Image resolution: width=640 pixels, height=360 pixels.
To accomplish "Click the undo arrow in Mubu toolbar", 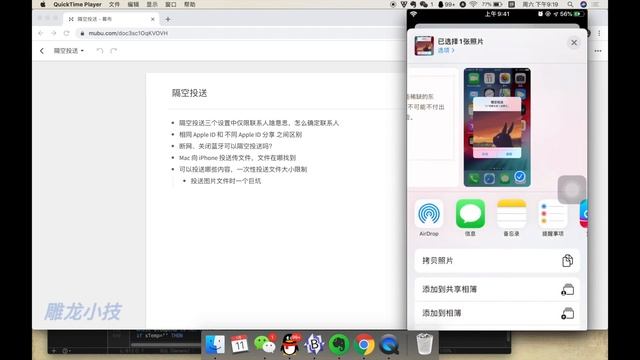I will click(x=100, y=51).
